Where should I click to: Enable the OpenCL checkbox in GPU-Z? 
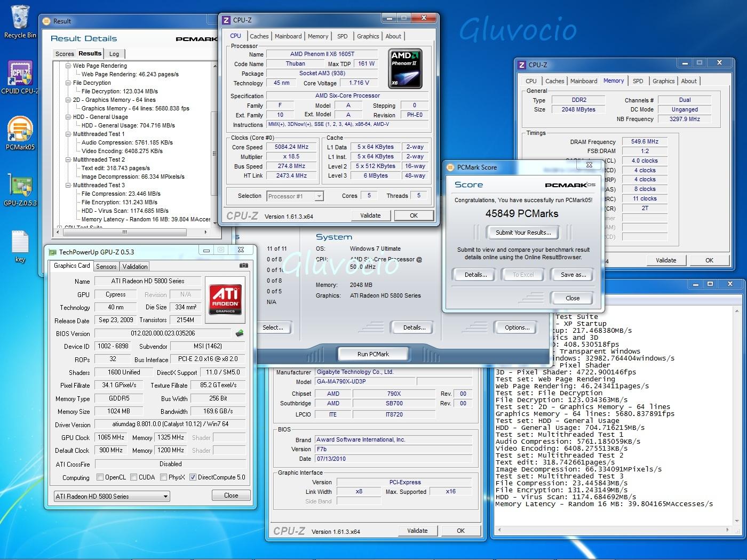tap(100, 477)
